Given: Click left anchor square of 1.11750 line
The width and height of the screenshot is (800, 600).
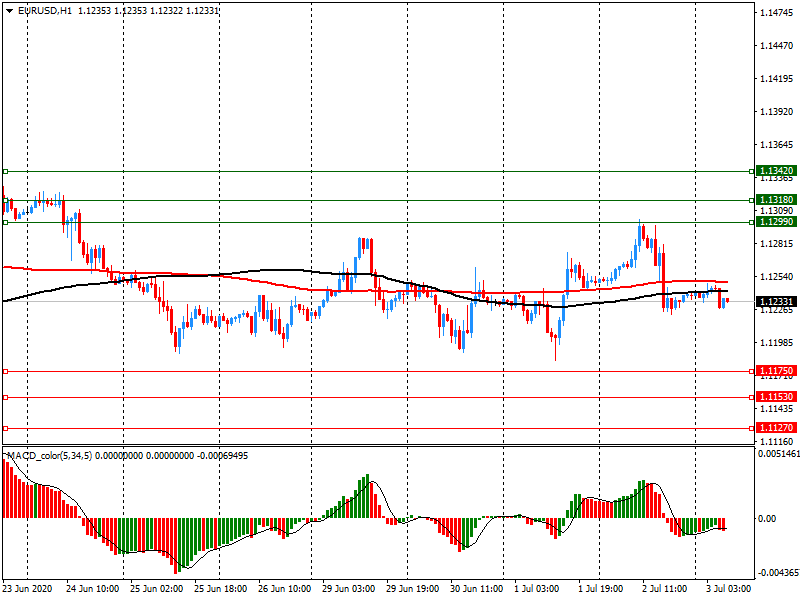Looking at the screenshot, I should coord(5,371).
